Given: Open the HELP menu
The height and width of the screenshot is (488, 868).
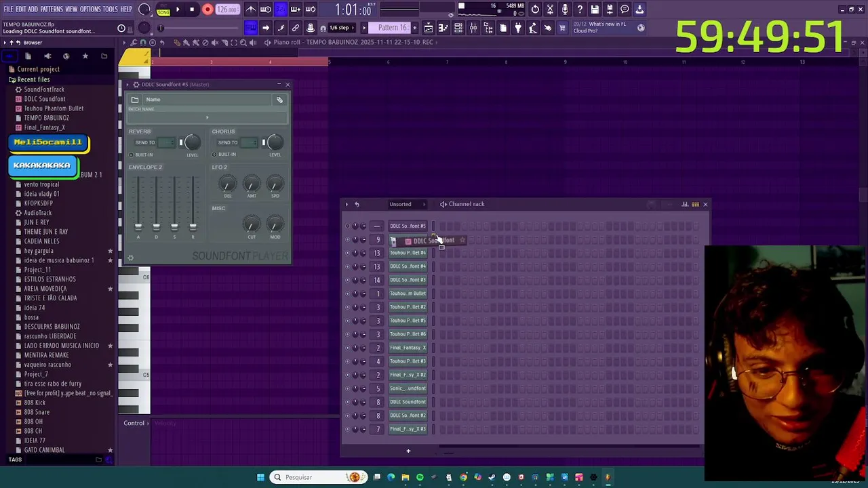Looking at the screenshot, I should pos(126,9).
